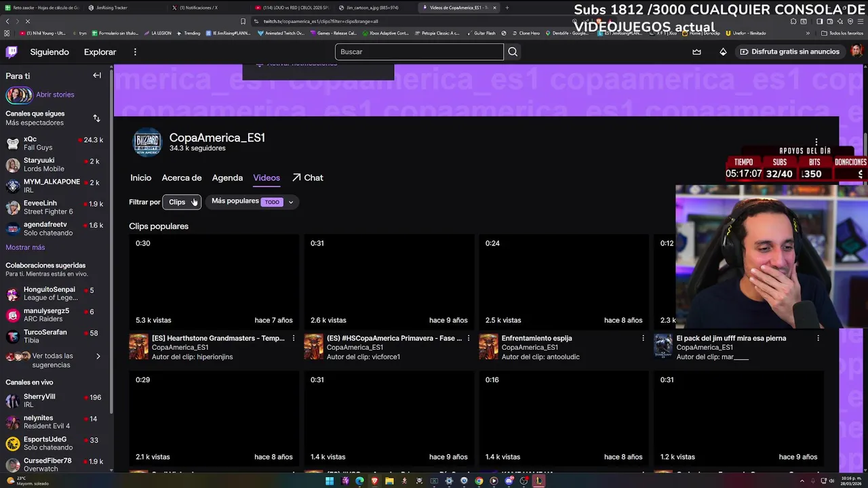
Task: Switch to the JimRising Tracker browser tab
Action: click(x=126, y=7)
